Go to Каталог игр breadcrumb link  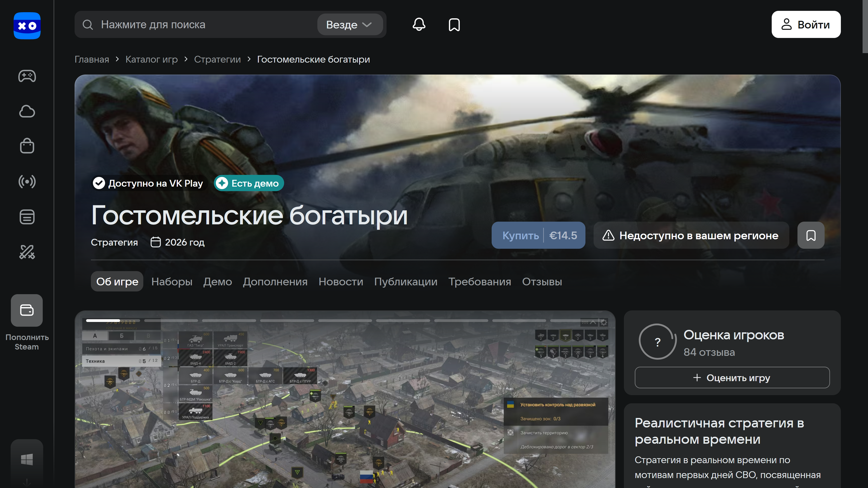[x=151, y=59]
